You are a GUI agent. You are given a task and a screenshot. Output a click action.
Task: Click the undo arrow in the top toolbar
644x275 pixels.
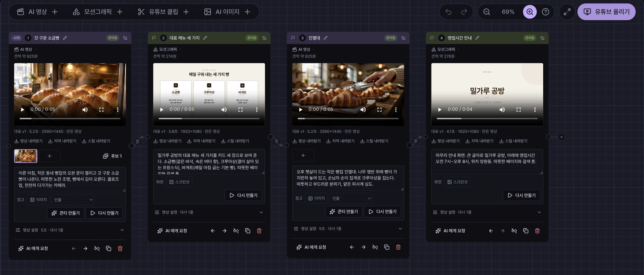click(448, 12)
